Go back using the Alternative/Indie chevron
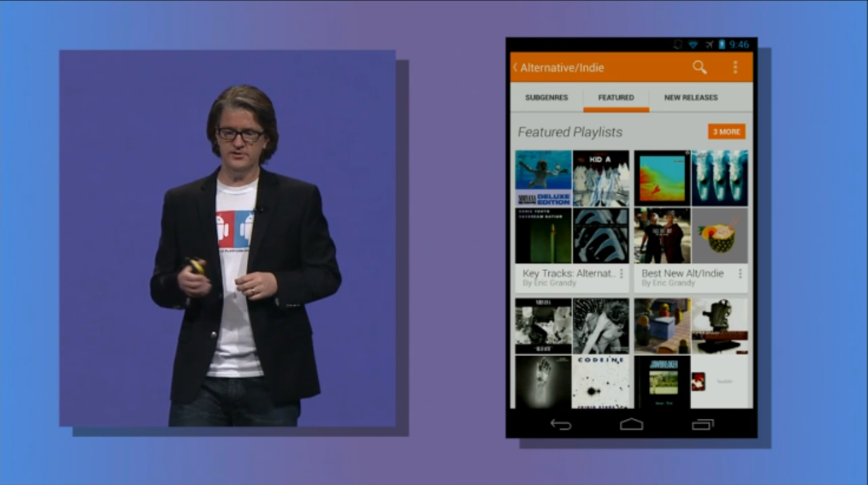The width and height of the screenshot is (868, 485). [x=516, y=67]
